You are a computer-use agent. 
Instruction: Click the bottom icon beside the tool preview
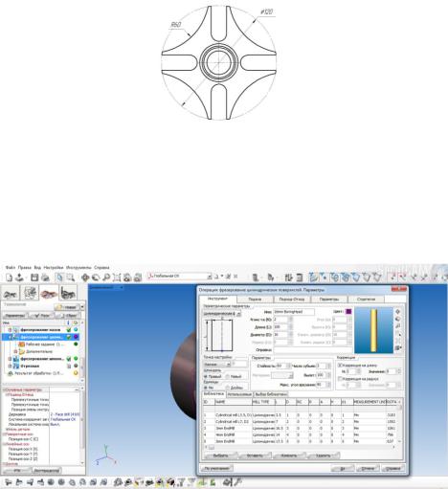coord(397,348)
